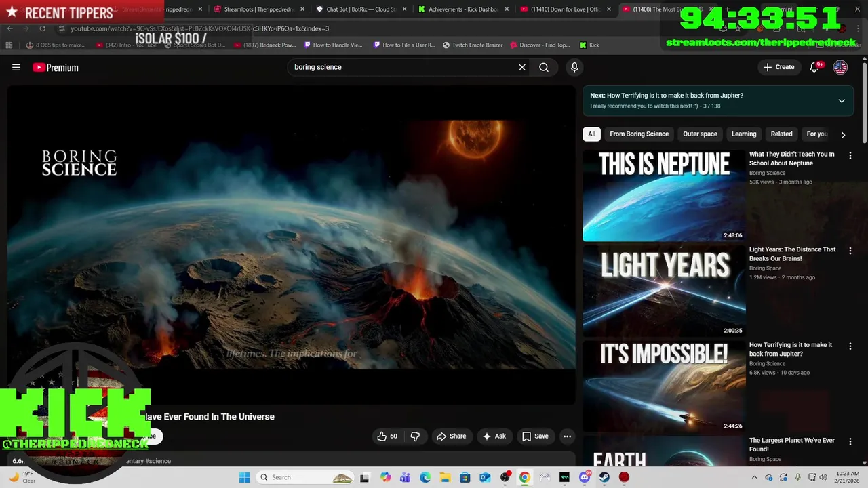Image resolution: width=868 pixels, height=488 pixels.
Task: Open options for the Neptune video
Action: pyautogui.click(x=850, y=155)
